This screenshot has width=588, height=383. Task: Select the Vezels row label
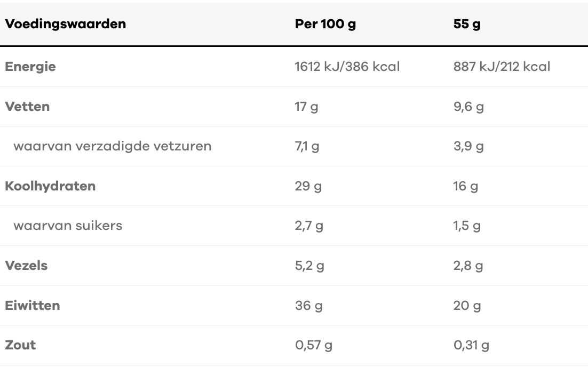pyautogui.click(x=26, y=265)
